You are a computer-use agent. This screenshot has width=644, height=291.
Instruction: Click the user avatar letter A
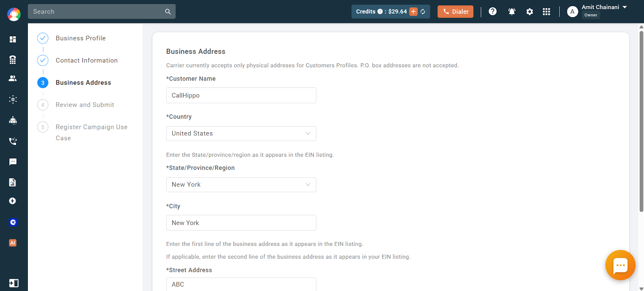[x=572, y=12]
